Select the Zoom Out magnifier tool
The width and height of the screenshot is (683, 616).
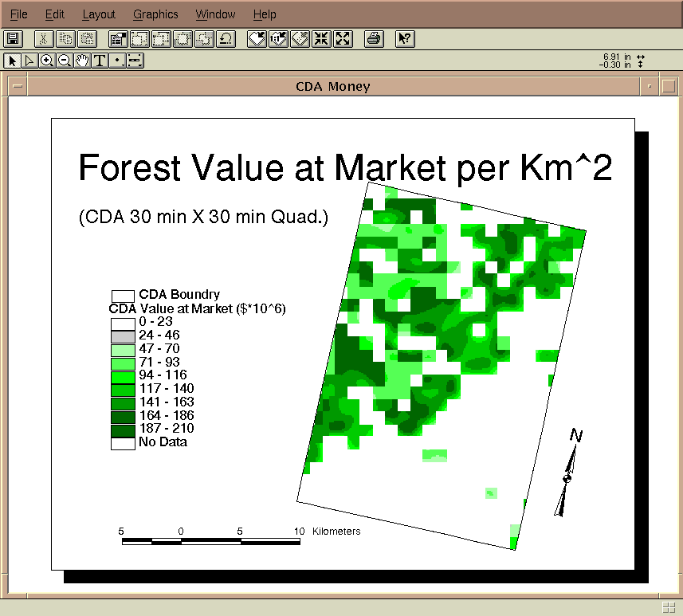pos(65,61)
